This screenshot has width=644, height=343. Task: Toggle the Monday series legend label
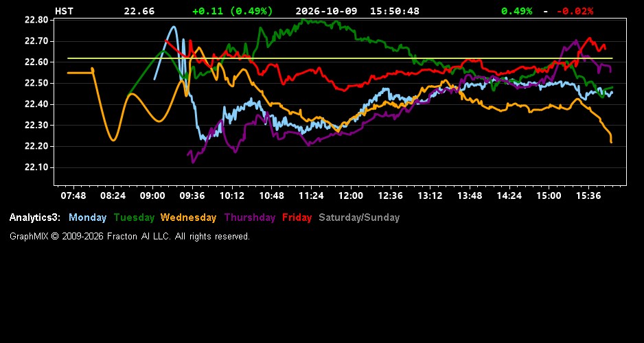tap(87, 218)
